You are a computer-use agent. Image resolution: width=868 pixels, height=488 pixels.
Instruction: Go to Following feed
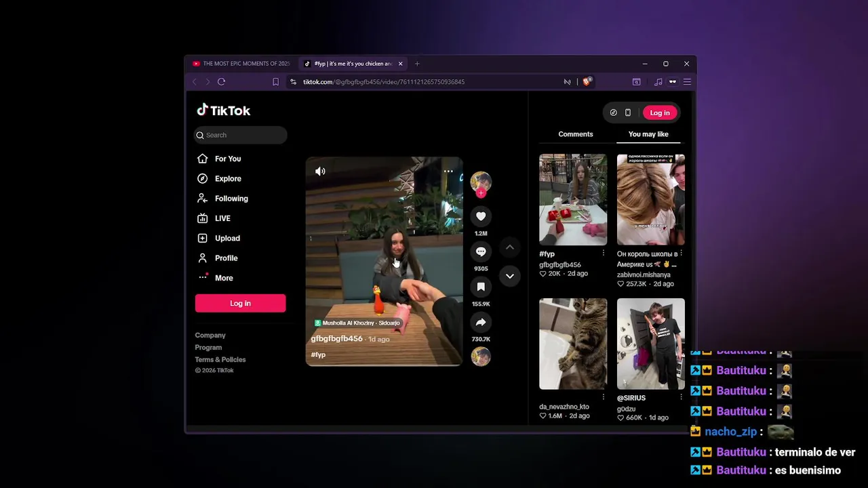tap(231, 199)
